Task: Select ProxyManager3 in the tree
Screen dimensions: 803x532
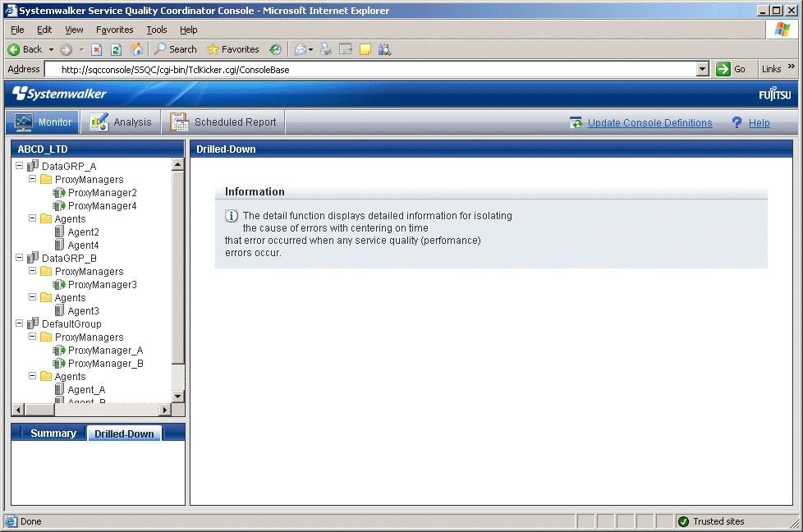Action: (x=103, y=285)
